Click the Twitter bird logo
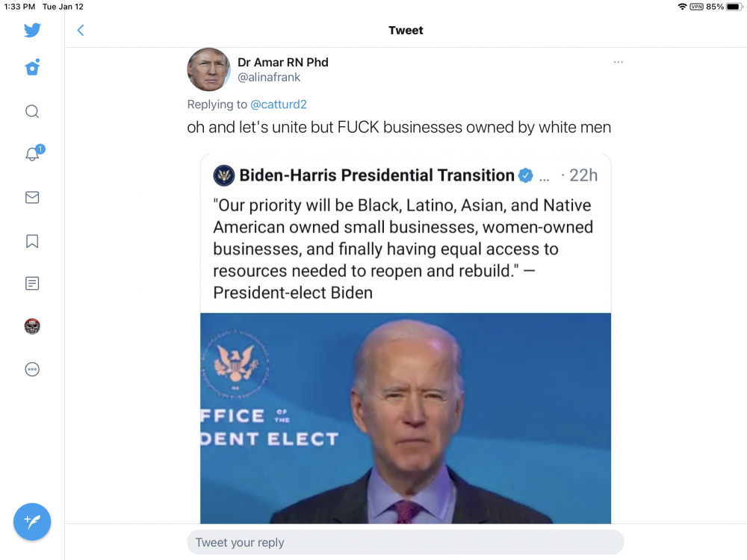 tap(32, 30)
